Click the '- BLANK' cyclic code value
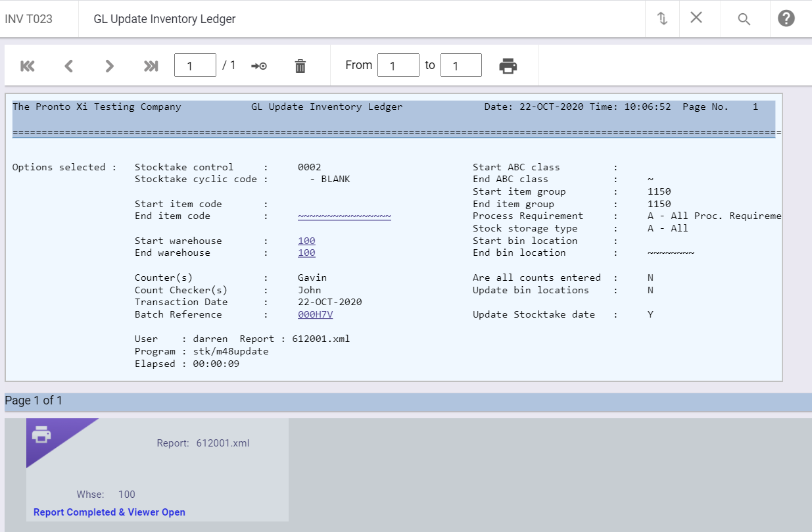The image size is (812, 532). pos(330,179)
